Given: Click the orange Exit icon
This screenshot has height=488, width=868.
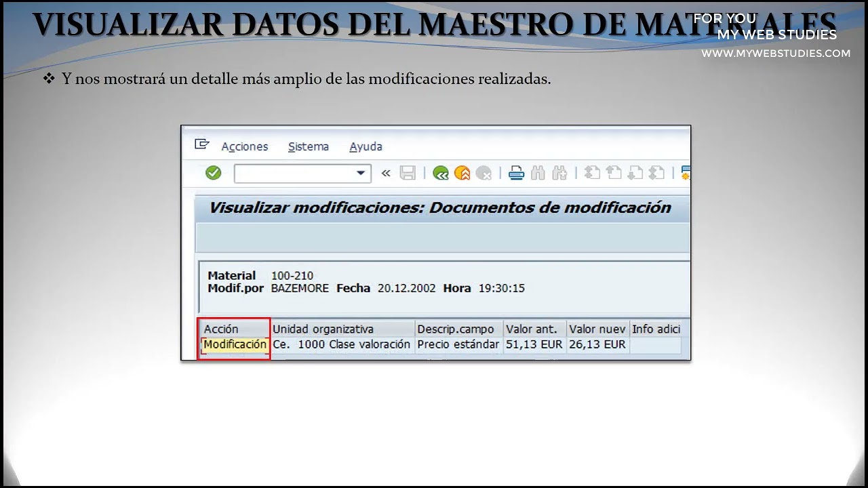Looking at the screenshot, I should 462,174.
